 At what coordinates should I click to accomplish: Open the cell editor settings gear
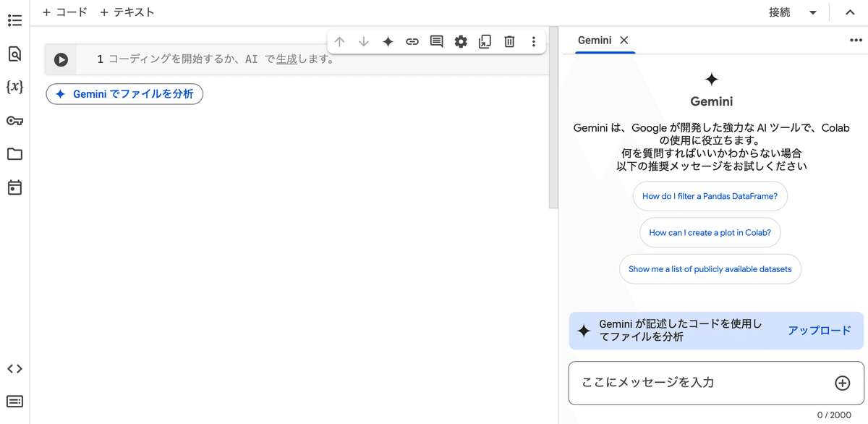460,41
